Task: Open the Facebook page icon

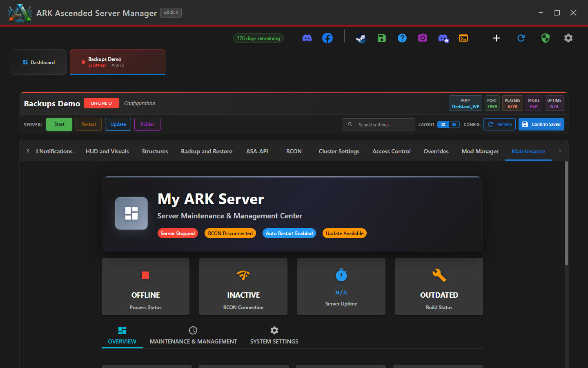Action: (x=327, y=38)
